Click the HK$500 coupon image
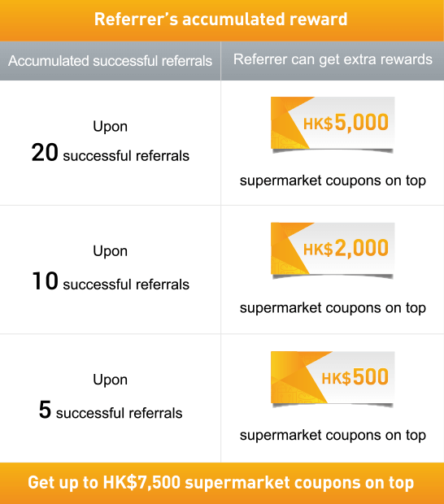This screenshot has width=444, height=504. (333, 378)
